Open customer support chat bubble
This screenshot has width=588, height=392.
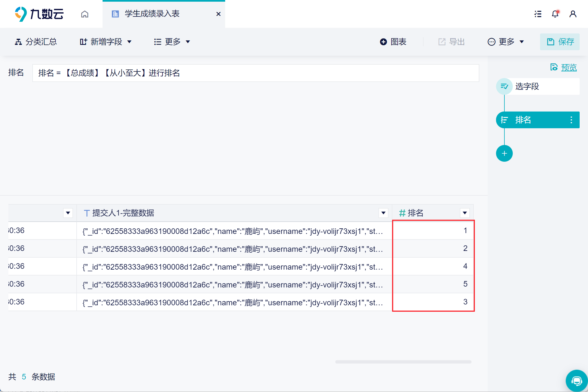click(576, 381)
